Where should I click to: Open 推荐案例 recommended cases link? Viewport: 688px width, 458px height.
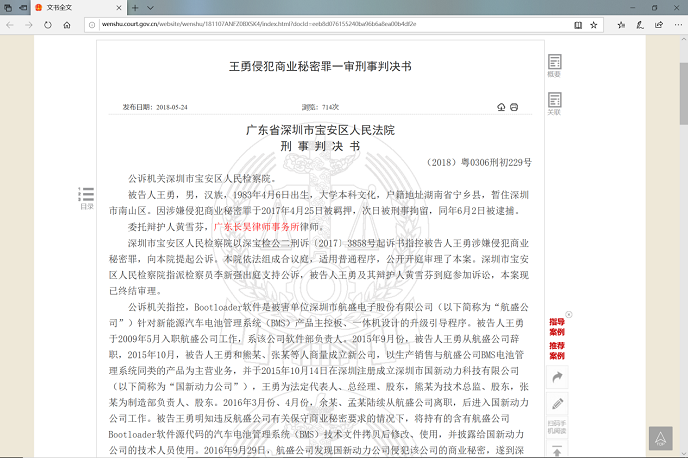(x=557, y=351)
